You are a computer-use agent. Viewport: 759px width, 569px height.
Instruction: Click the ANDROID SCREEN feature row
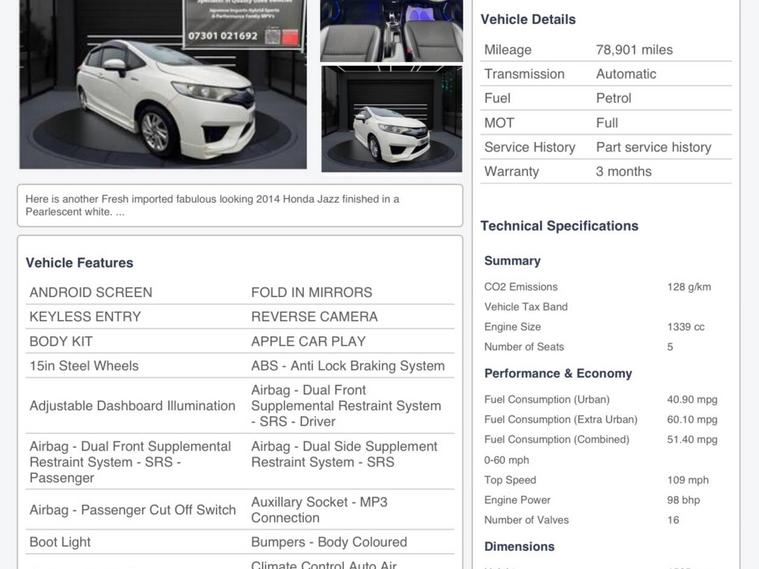click(91, 292)
